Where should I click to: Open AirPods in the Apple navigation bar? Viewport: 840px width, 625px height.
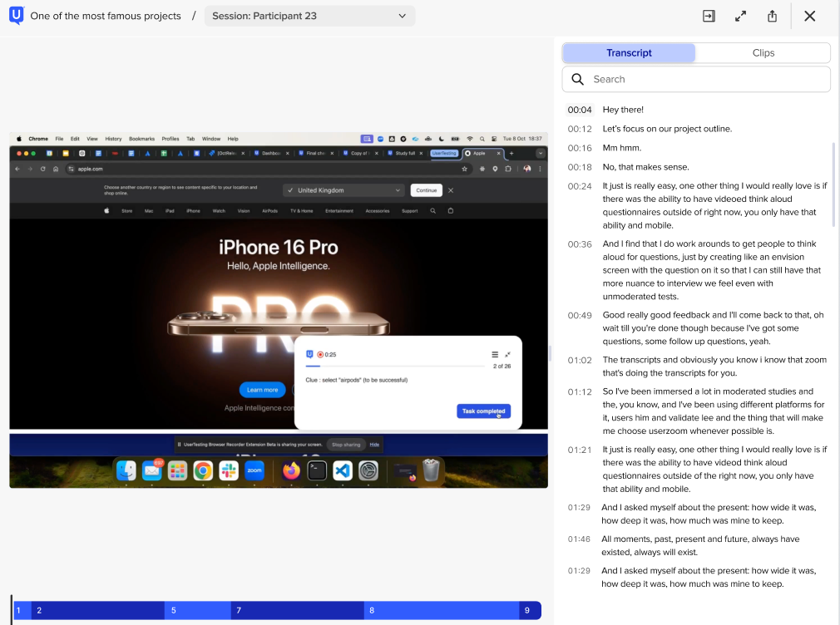click(x=270, y=211)
